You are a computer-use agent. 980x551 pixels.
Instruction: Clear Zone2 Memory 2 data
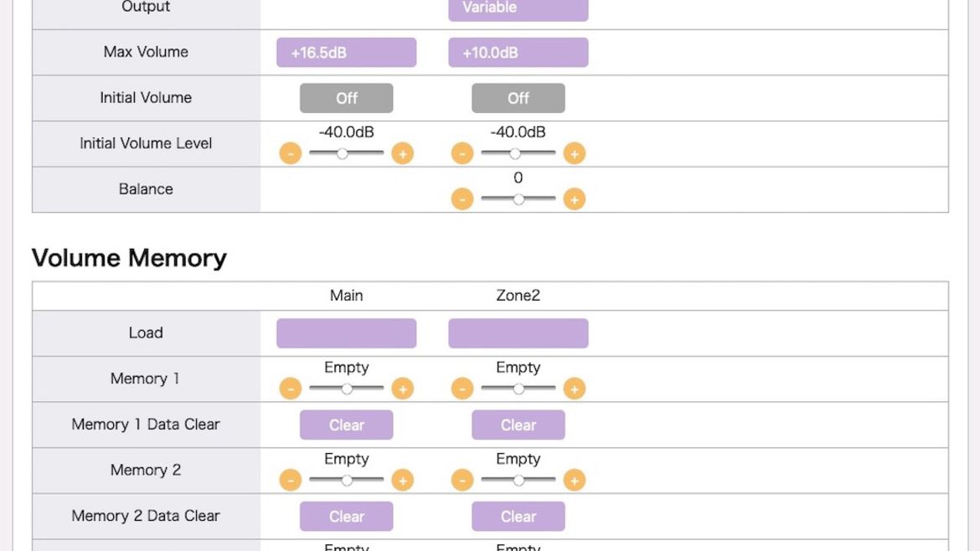(x=518, y=517)
